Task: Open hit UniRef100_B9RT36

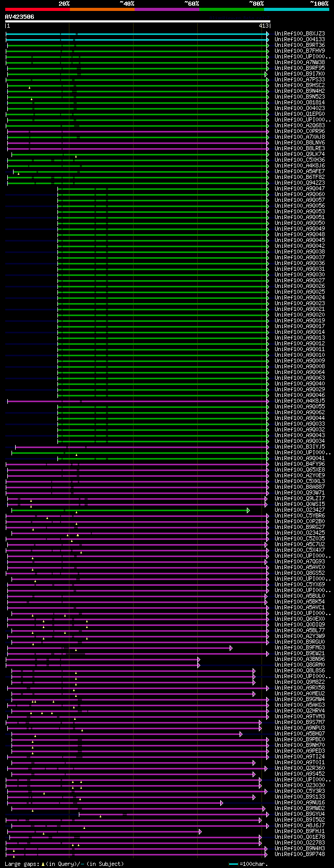Action: click(300, 45)
